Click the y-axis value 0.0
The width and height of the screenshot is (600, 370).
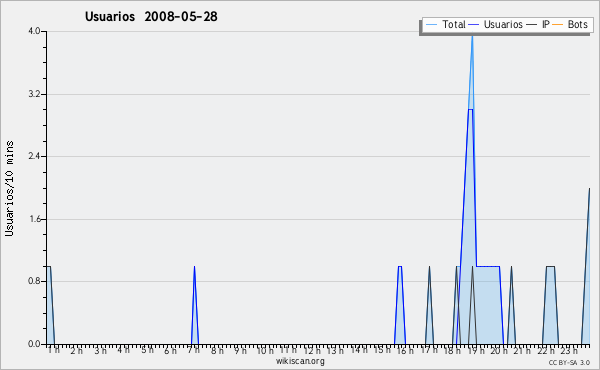point(34,344)
